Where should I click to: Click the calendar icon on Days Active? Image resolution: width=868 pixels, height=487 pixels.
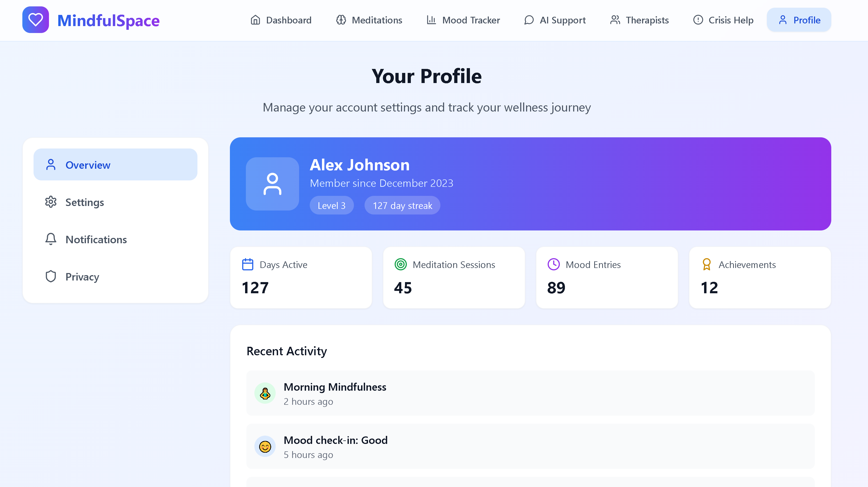(x=248, y=265)
